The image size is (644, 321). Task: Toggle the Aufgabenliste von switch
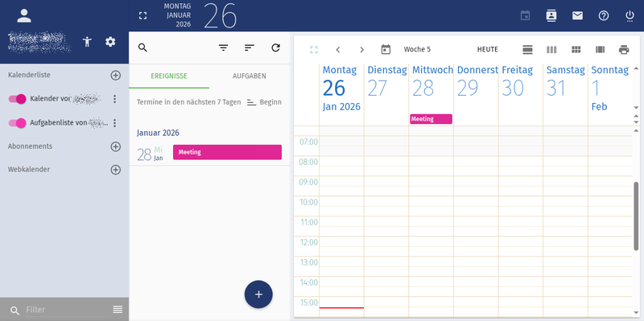17,123
